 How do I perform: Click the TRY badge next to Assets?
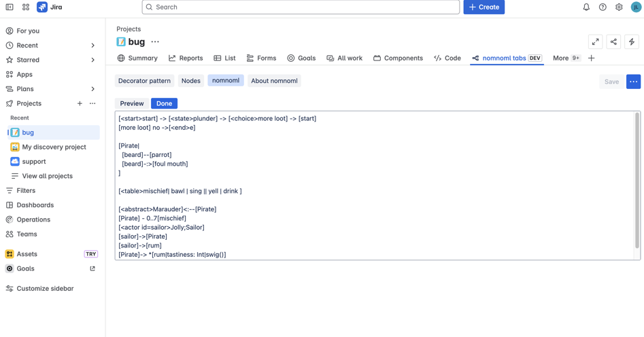coord(90,254)
